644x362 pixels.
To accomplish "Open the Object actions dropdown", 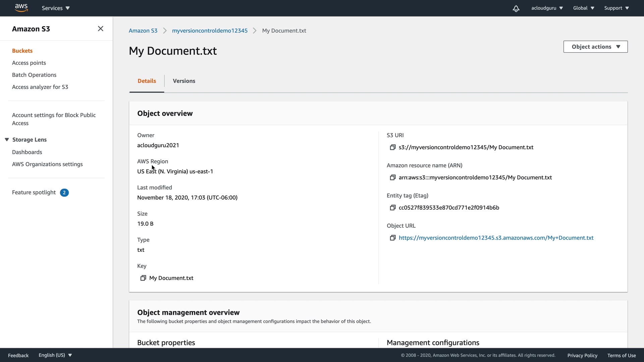I will (x=595, y=47).
